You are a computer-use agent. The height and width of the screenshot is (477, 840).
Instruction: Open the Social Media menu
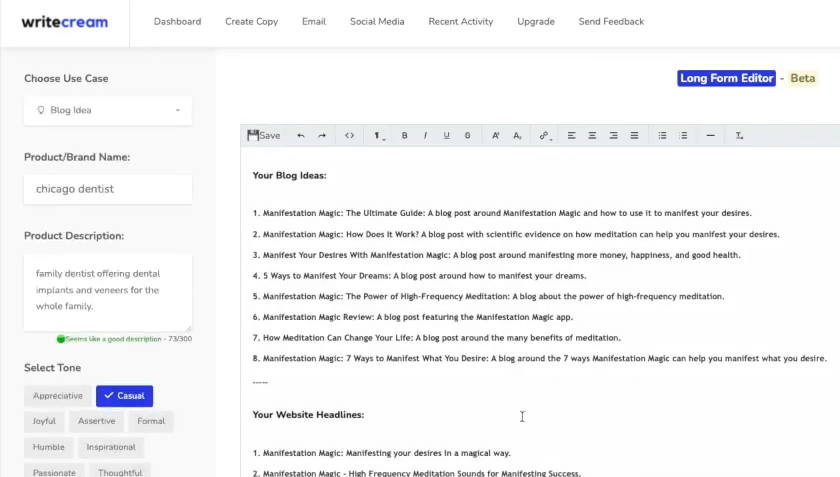tap(377, 21)
